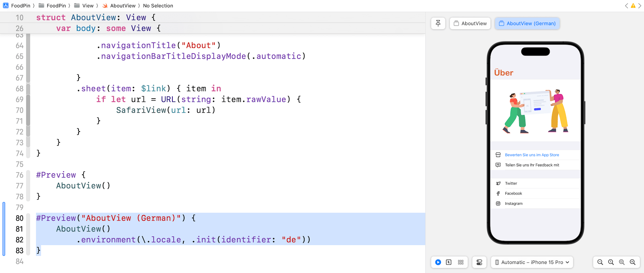Zoom preview to 100% actual size

611,262
